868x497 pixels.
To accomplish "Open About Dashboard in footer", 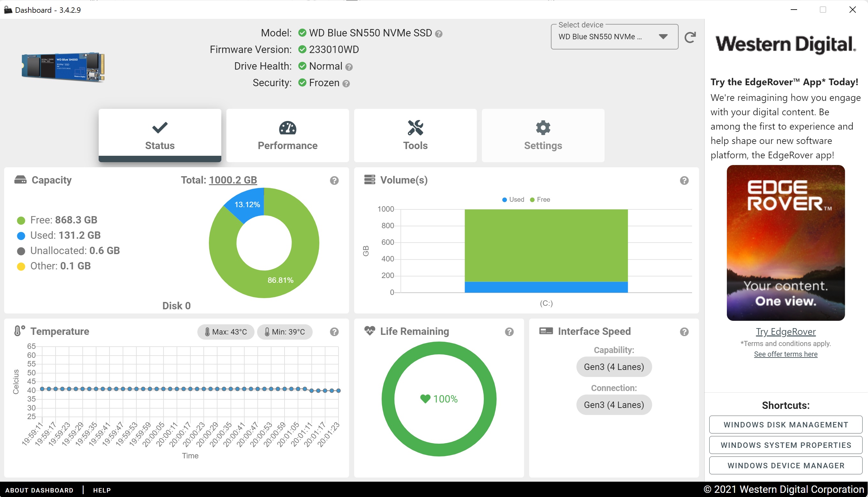I will [39, 490].
